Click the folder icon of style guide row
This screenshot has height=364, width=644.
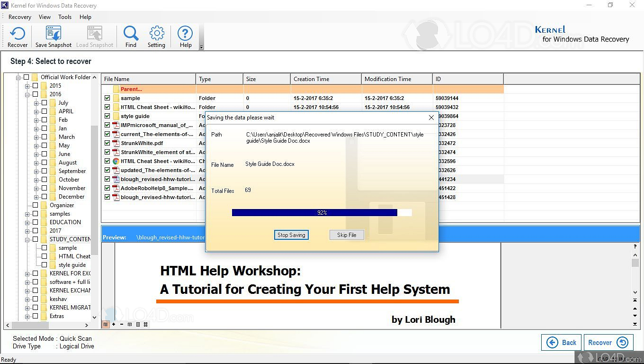(x=116, y=116)
